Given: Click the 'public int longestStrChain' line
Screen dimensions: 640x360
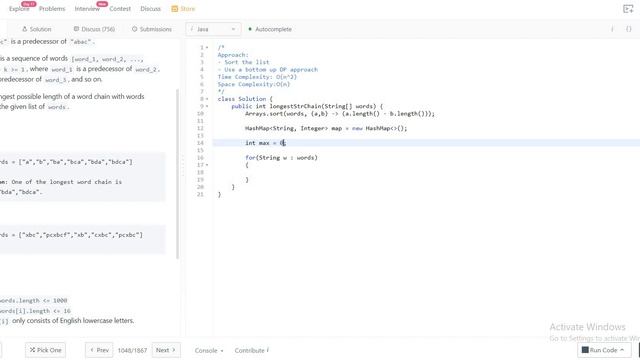Looking at the screenshot, I should coord(307,106).
